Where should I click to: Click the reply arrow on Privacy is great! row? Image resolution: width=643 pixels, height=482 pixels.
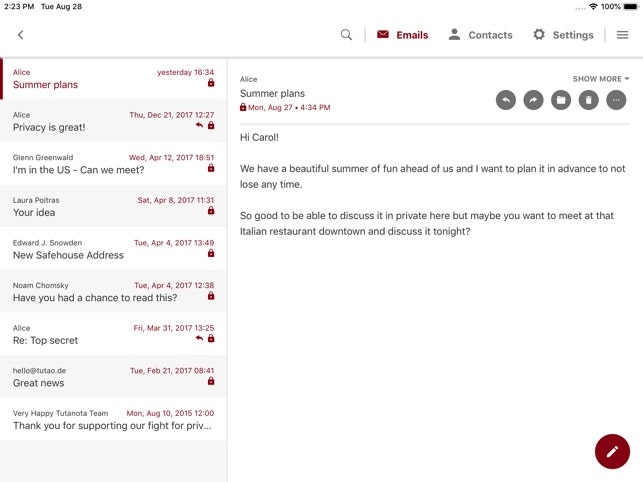click(199, 125)
